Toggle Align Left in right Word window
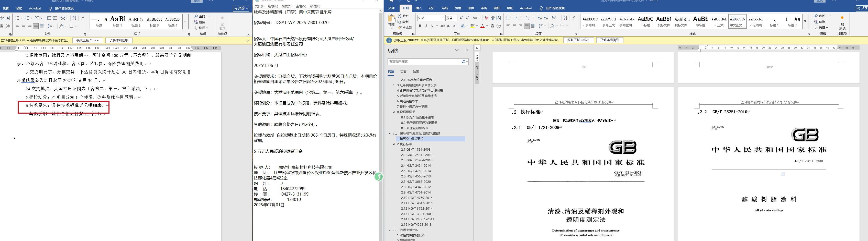Screen dimensions: 868x241 508,26
